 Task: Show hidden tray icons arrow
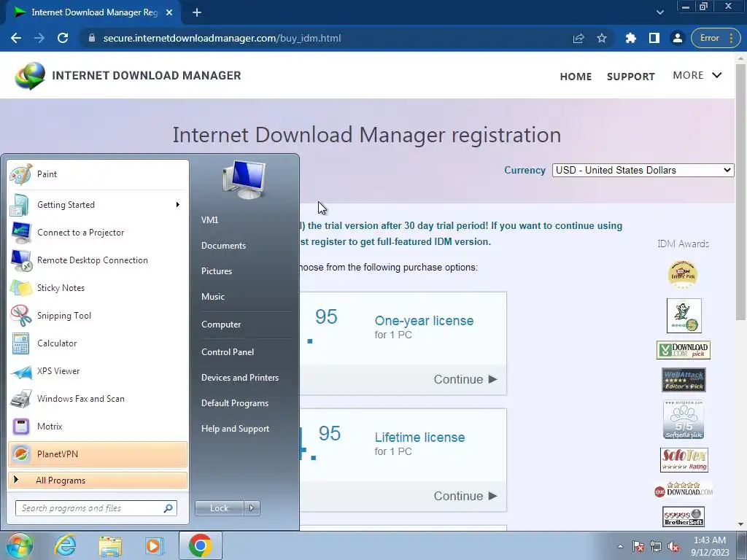[x=620, y=547]
